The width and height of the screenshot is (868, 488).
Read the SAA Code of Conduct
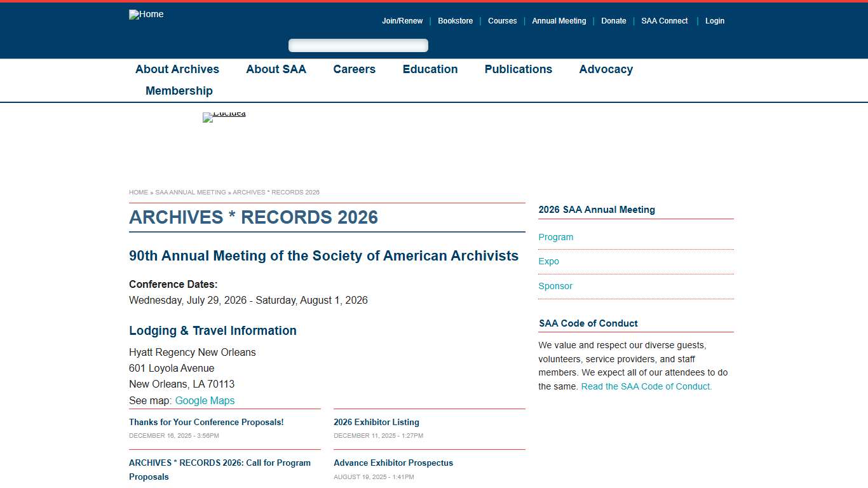646,386
